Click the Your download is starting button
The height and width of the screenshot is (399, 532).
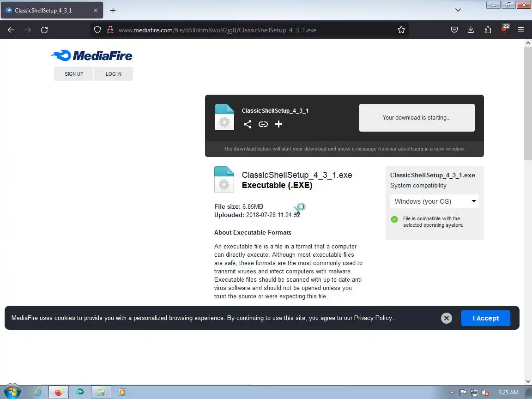pos(417,118)
